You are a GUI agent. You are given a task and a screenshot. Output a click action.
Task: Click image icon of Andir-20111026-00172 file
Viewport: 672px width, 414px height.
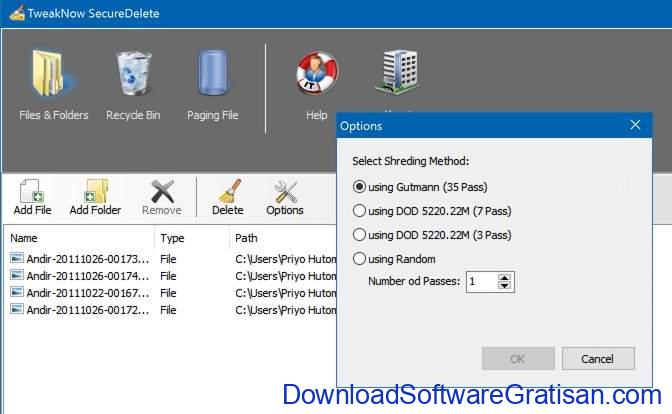tap(17, 309)
